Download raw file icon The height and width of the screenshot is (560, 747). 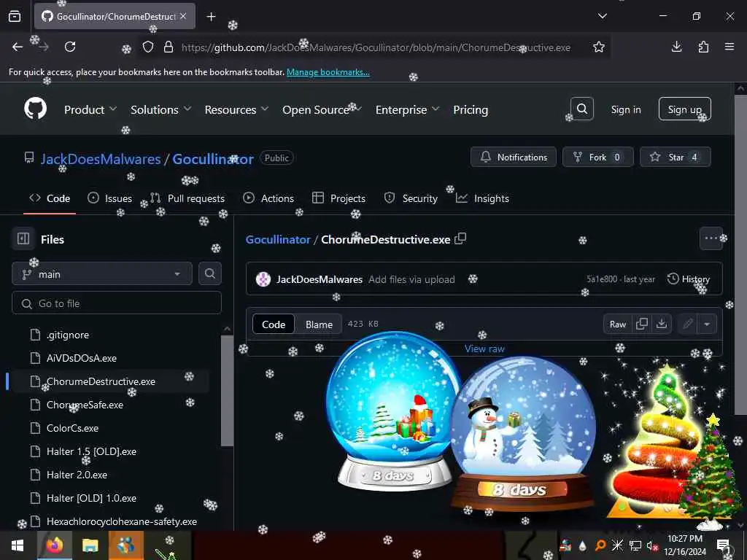[662, 324]
